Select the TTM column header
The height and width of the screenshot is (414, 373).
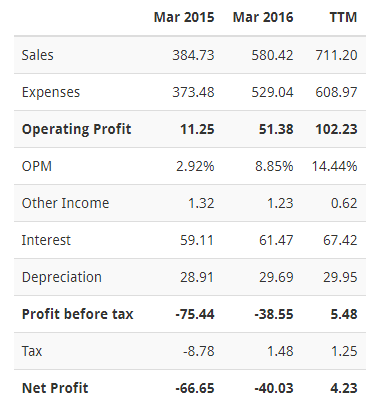[x=343, y=17]
